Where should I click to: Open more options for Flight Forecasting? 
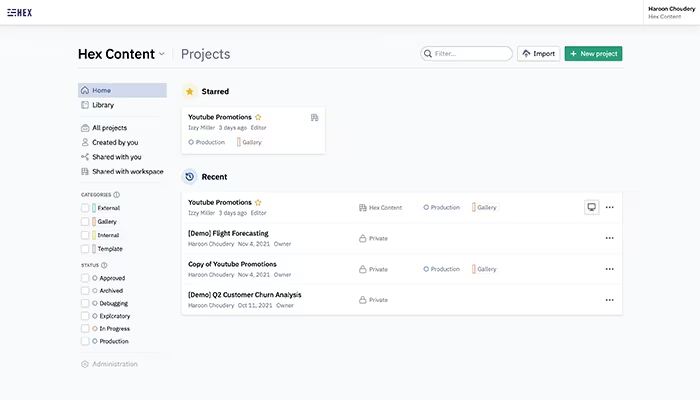click(x=609, y=238)
